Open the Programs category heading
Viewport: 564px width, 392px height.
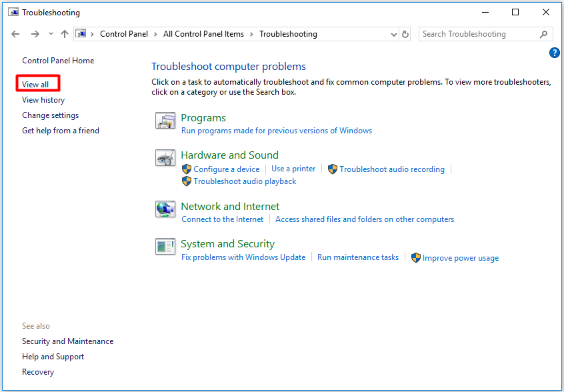click(203, 118)
